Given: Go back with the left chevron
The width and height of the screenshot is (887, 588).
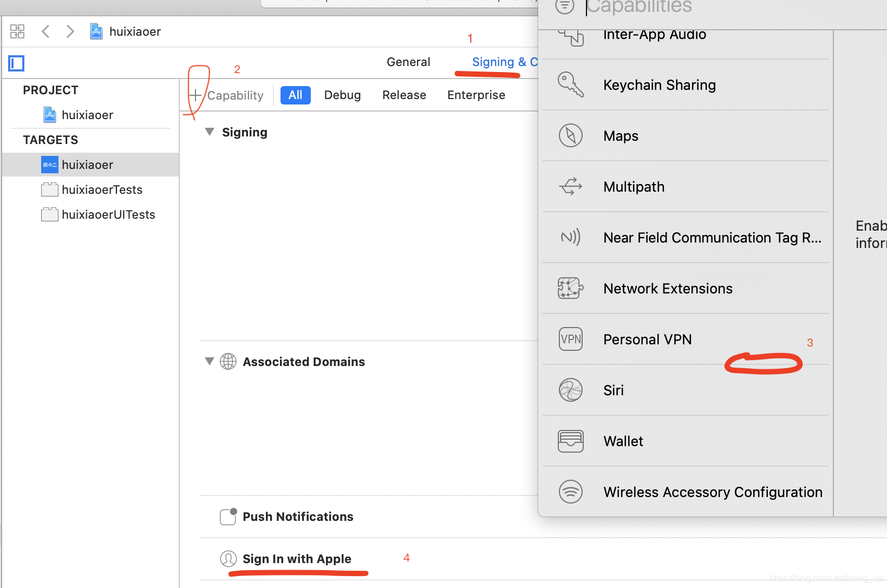Looking at the screenshot, I should (x=45, y=31).
